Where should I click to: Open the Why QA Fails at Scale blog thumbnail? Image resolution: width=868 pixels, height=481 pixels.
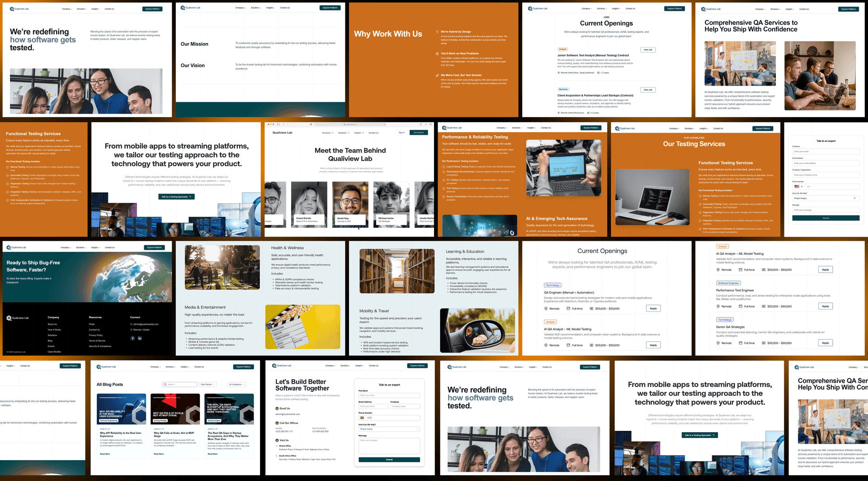[175, 409]
